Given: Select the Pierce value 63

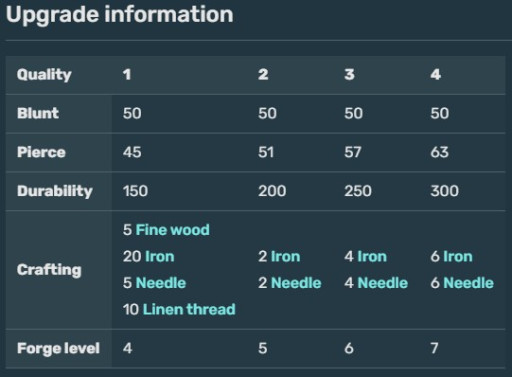Looking at the screenshot, I should click(x=439, y=152).
